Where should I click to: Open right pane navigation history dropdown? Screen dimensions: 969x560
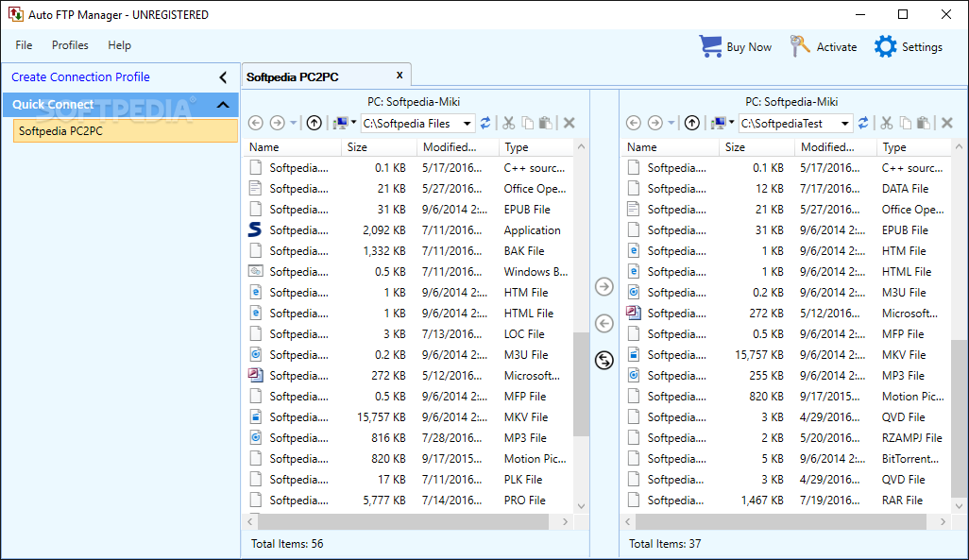[671, 123]
